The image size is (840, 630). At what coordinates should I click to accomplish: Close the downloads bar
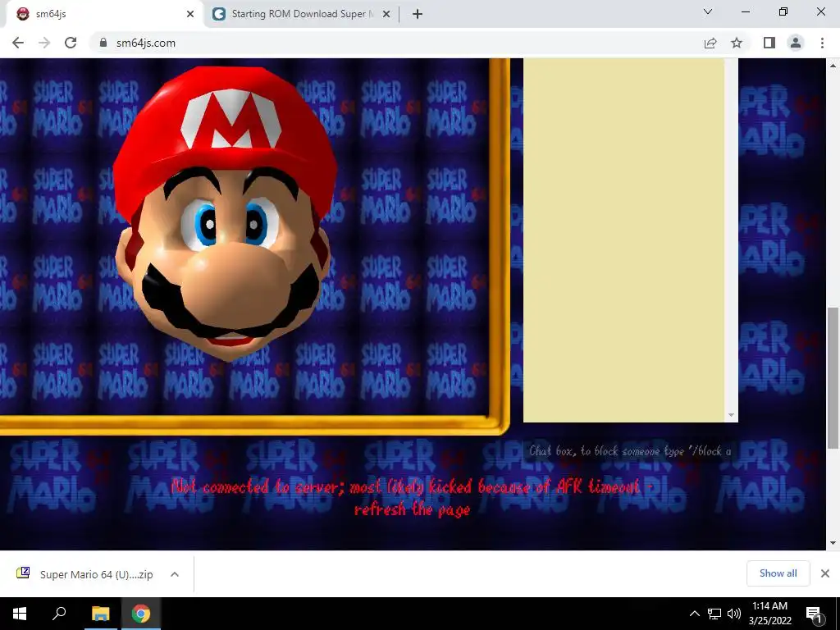click(825, 573)
